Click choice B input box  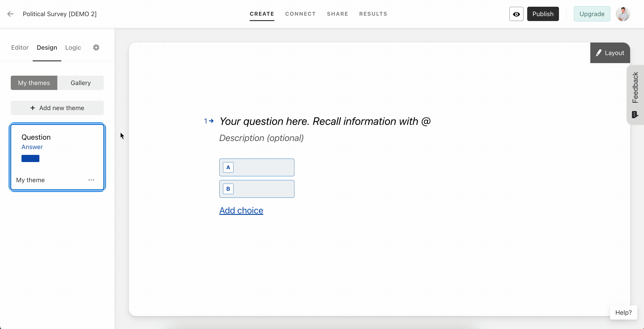click(x=257, y=189)
